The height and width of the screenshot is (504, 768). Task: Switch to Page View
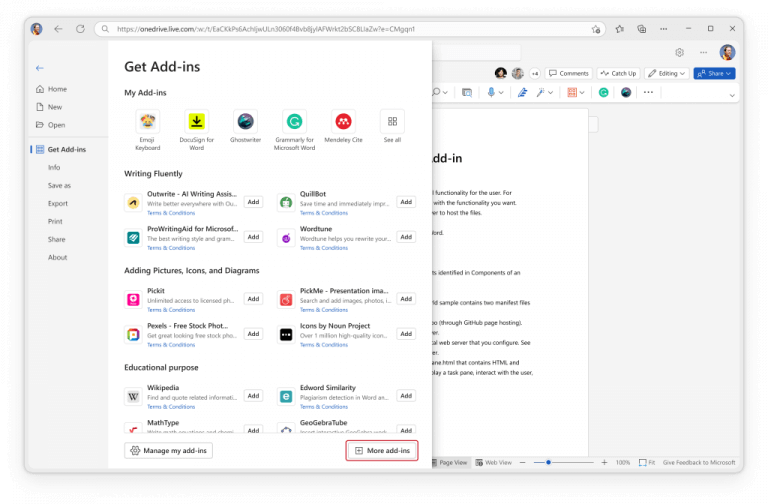448,463
